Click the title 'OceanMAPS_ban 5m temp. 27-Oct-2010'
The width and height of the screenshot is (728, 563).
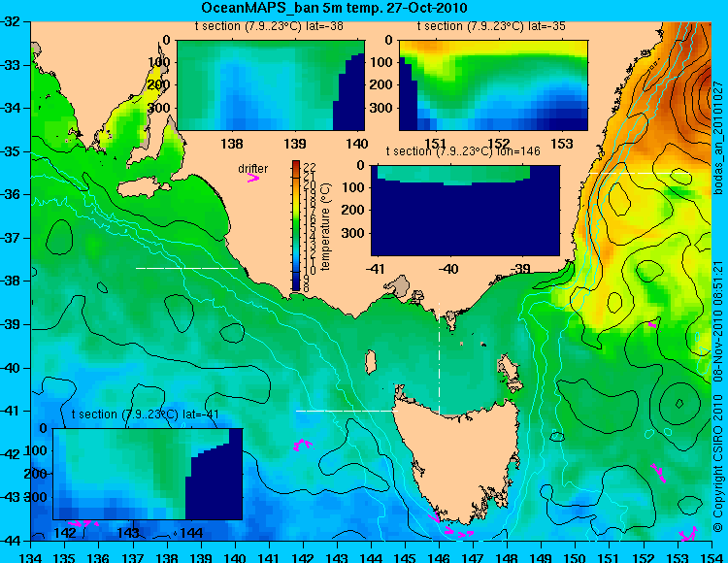334,8
